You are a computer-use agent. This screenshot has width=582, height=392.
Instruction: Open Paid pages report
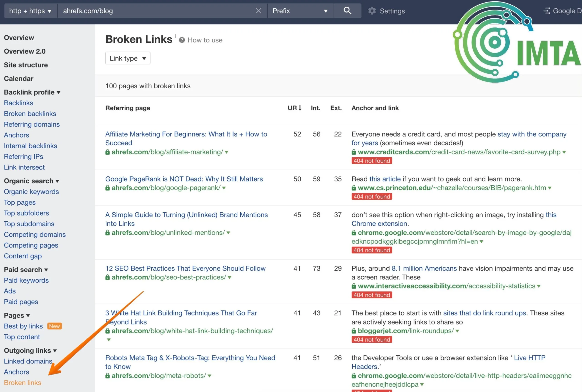(x=21, y=302)
